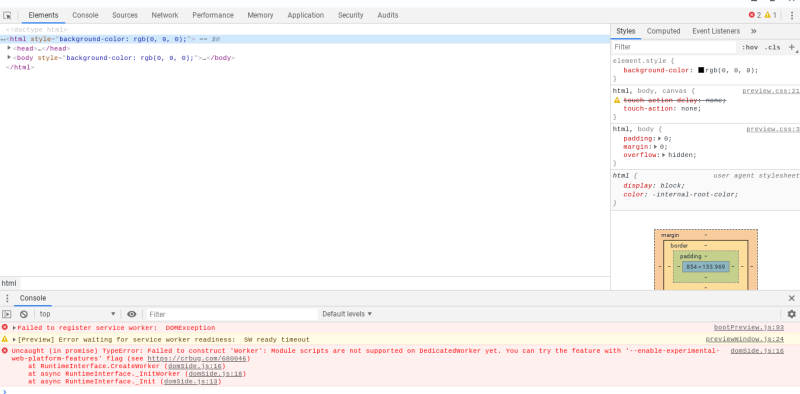Focus the console Filter field
The image size is (800, 394).
(x=232, y=314)
